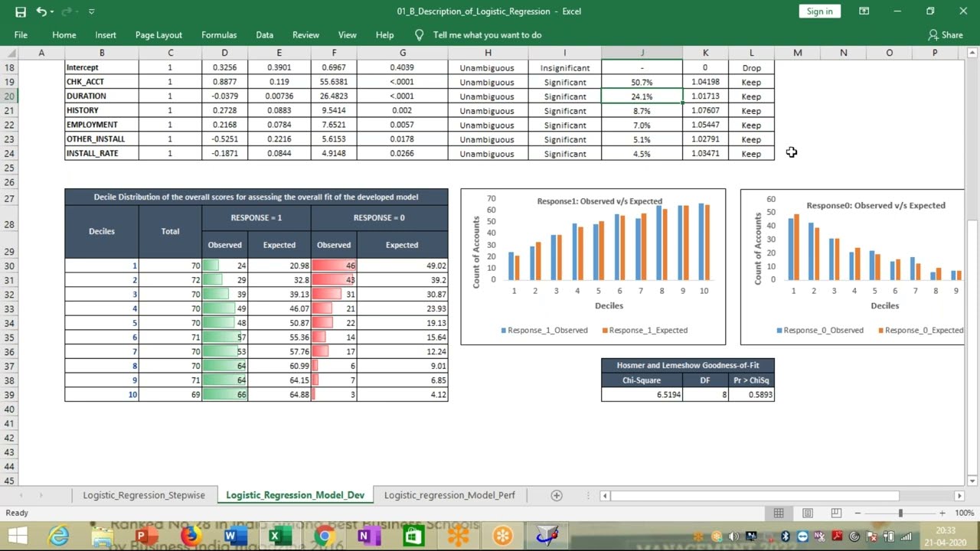Open the Undo dropdown arrow
Image resolution: width=980 pixels, height=551 pixels.
(51, 11)
